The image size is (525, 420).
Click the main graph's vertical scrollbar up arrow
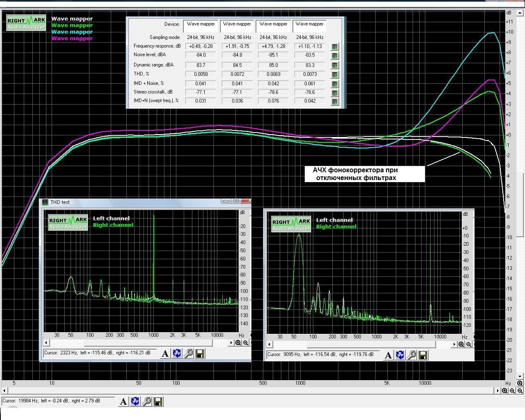pyautogui.click(x=520, y=13)
